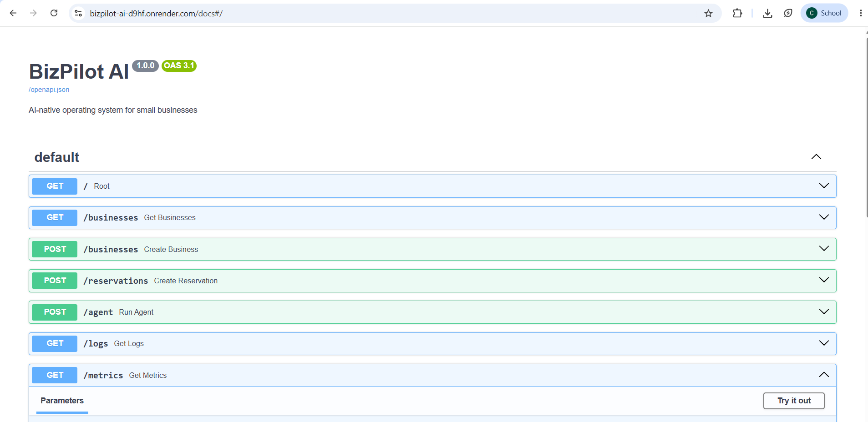This screenshot has width=868, height=422.
Task: Open the School profile button
Action: 824,13
